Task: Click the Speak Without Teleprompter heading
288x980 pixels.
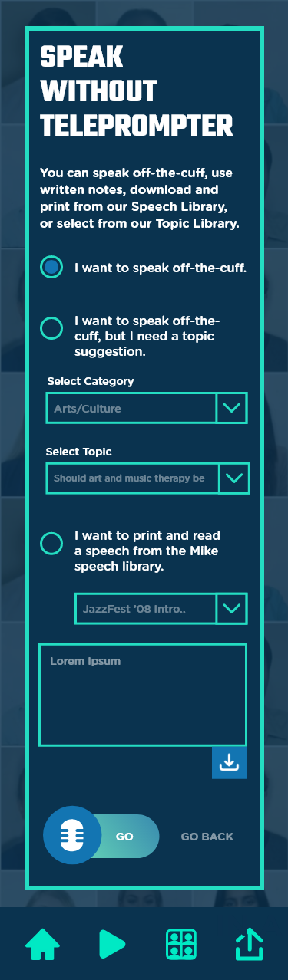Action: click(136, 90)
